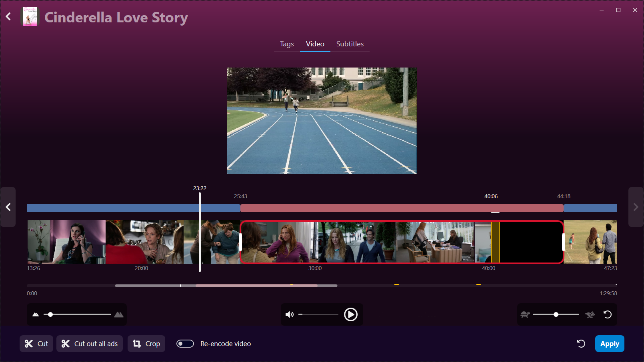The image size is (644, 362).
Task: Adjust the playback speed slider
Action: click(x=556, y=314)
